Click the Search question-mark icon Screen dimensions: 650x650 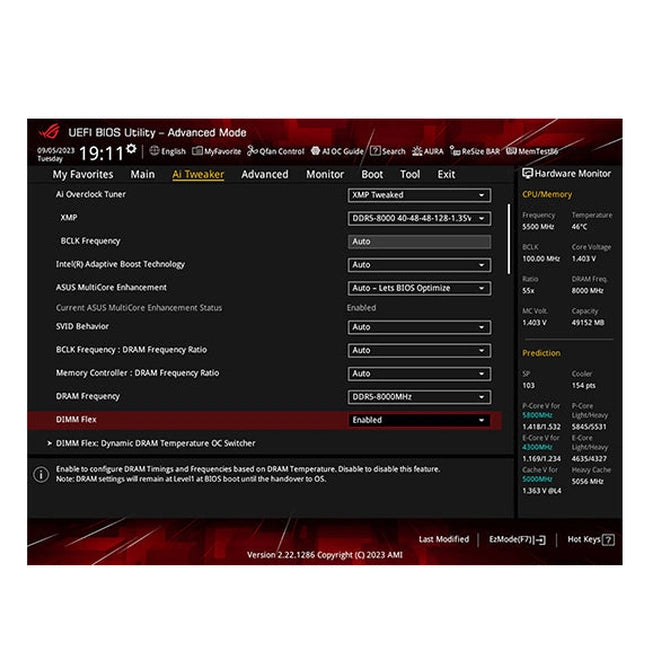375,151
